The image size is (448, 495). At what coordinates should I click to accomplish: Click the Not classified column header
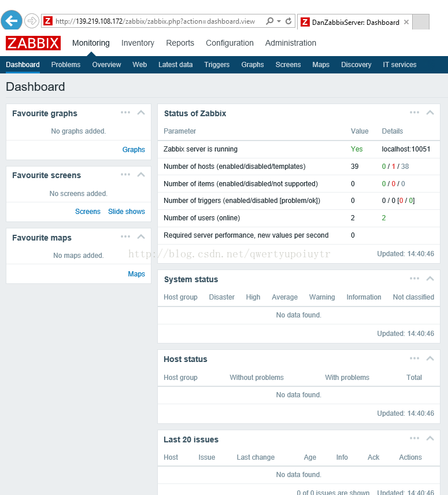click(x=413, y=297)
